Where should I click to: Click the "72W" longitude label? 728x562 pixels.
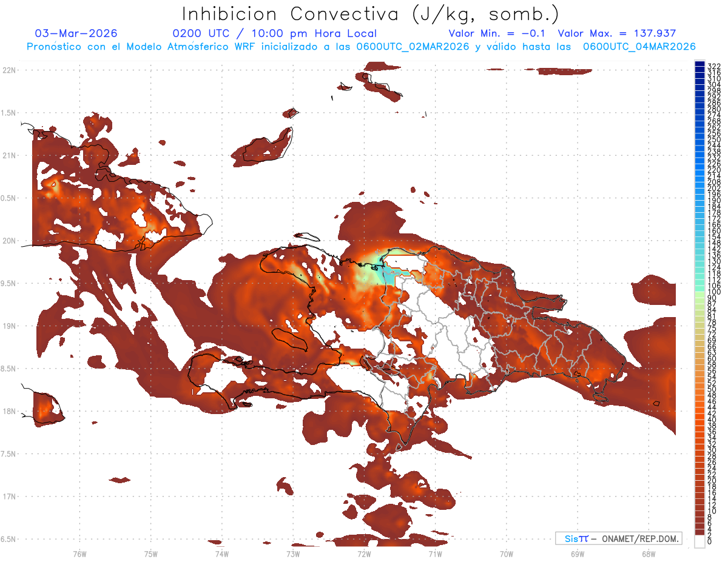[364, 554]
